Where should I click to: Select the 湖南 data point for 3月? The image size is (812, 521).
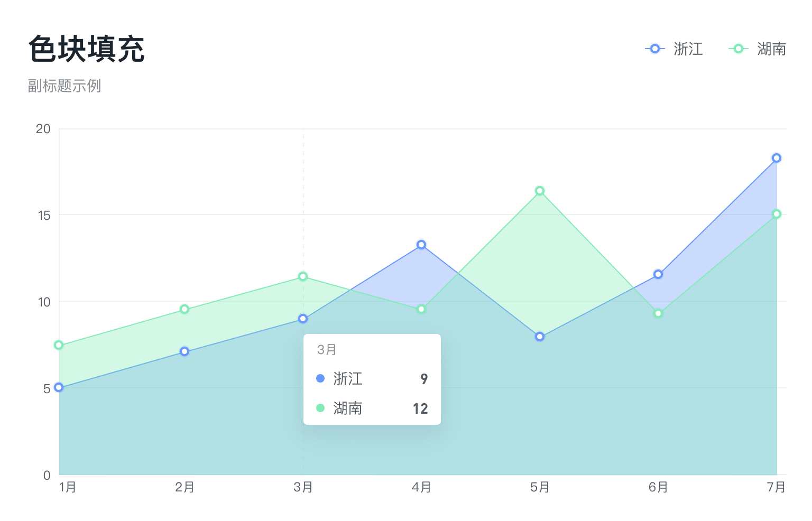click(303, 276)
